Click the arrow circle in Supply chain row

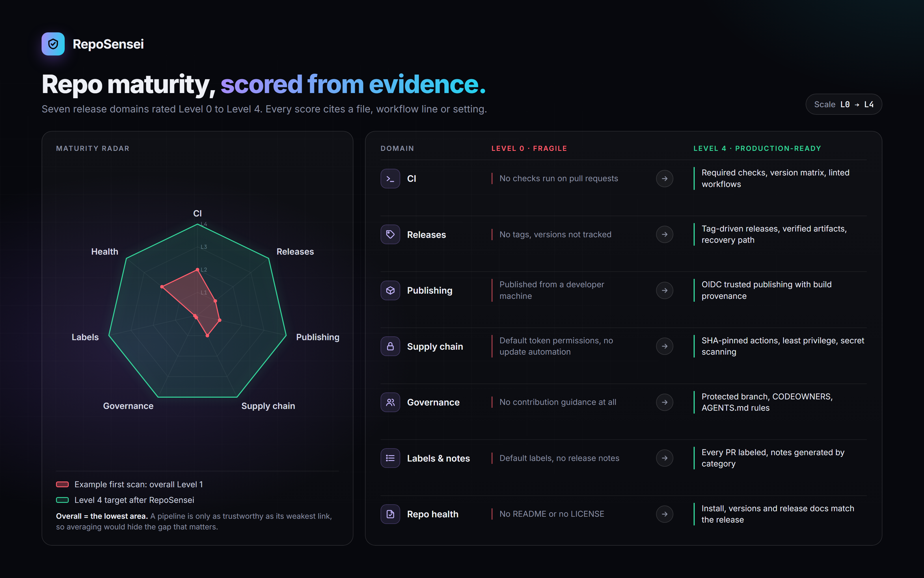tap(664, 346)
